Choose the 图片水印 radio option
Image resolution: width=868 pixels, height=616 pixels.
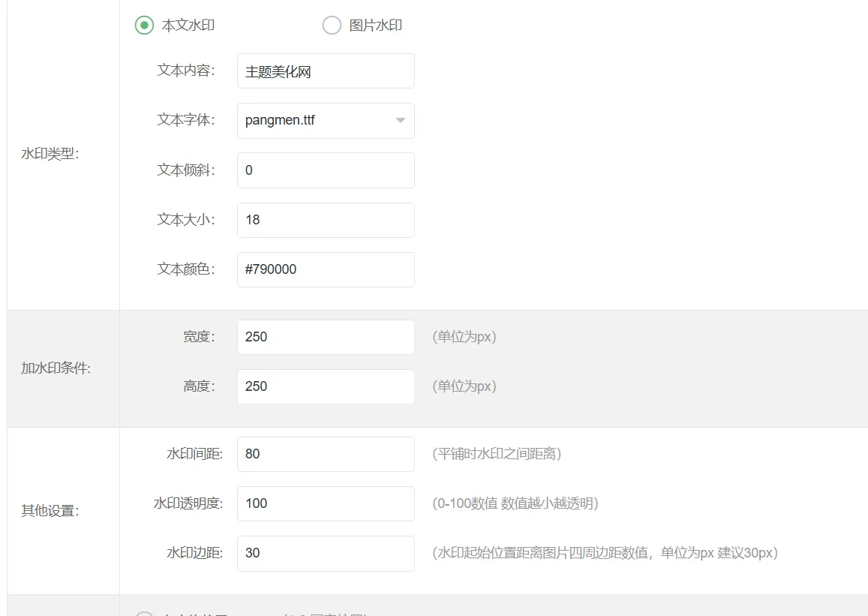tap(332, 26)
